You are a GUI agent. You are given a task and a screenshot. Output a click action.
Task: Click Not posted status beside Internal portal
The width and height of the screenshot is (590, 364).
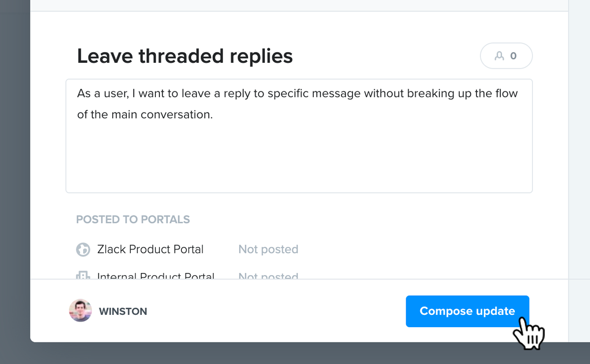click(x=268, y=275)
